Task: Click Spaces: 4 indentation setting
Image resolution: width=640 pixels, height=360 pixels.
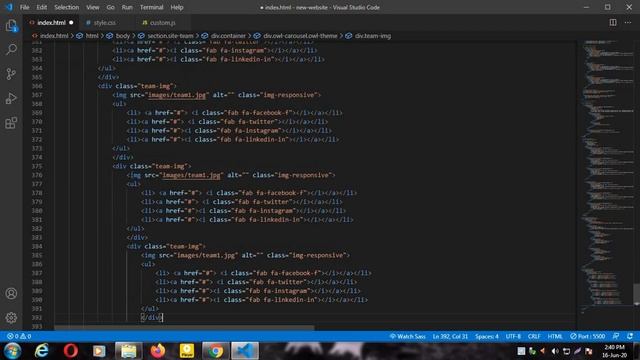Action: pos(487,336)
